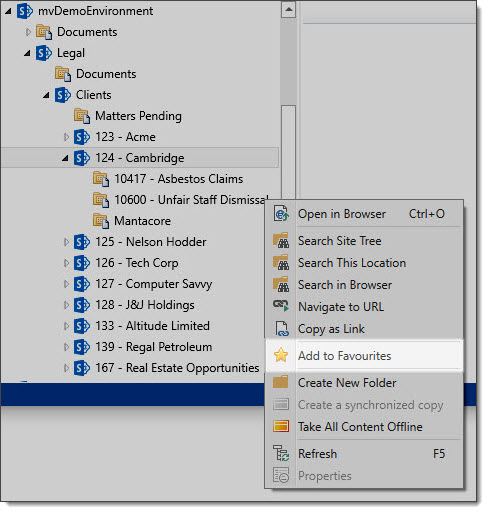Click the tree scrollbar up arrow
This screenshot has height=512, width=487.
point(289,9)
